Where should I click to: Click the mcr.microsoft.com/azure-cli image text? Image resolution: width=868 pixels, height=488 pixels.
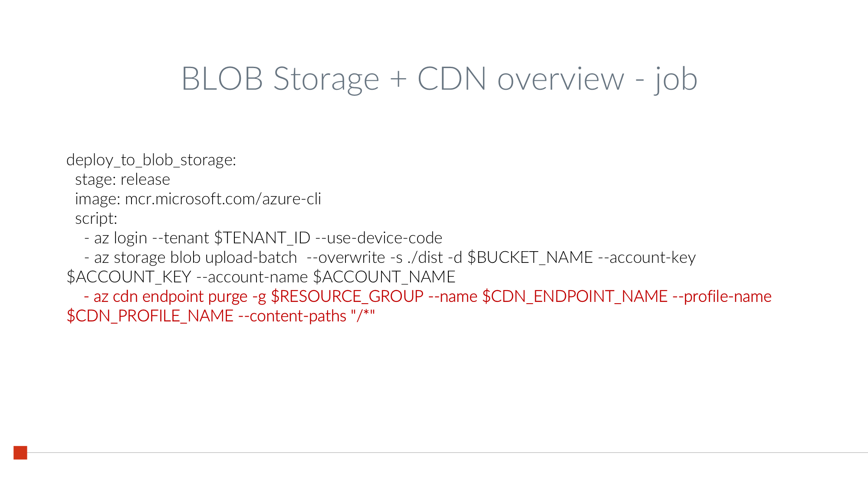coord(223,199)
